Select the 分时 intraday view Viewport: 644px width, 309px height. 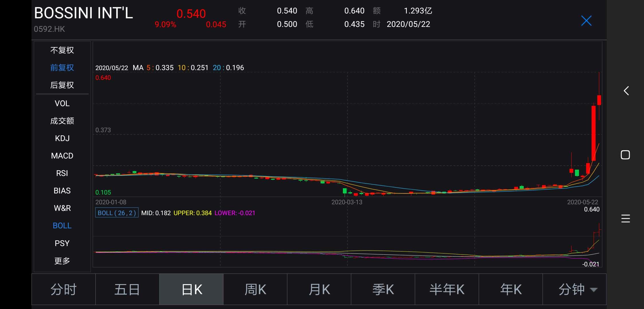(x=63, y=289)
